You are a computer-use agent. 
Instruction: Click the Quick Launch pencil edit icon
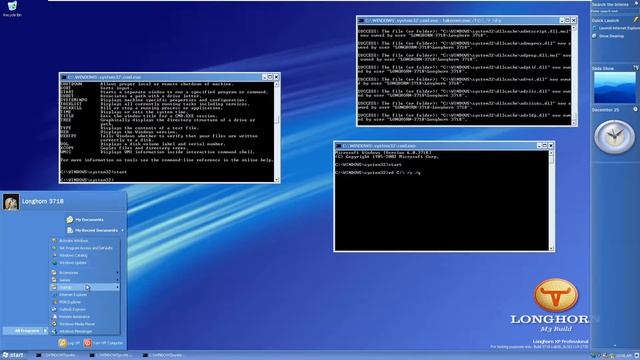(x=636, y=20)
